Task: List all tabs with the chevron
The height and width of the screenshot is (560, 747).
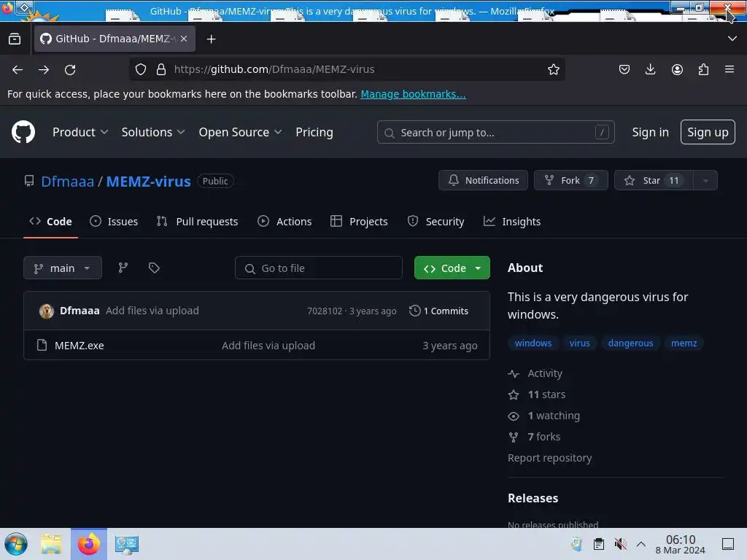Action: [x=732, y=39]
